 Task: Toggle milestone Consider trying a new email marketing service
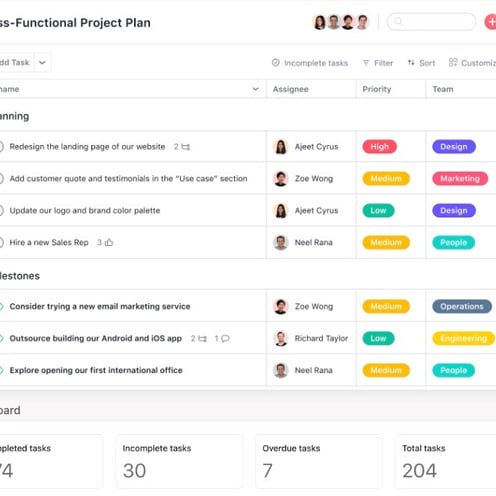(1, 306)
